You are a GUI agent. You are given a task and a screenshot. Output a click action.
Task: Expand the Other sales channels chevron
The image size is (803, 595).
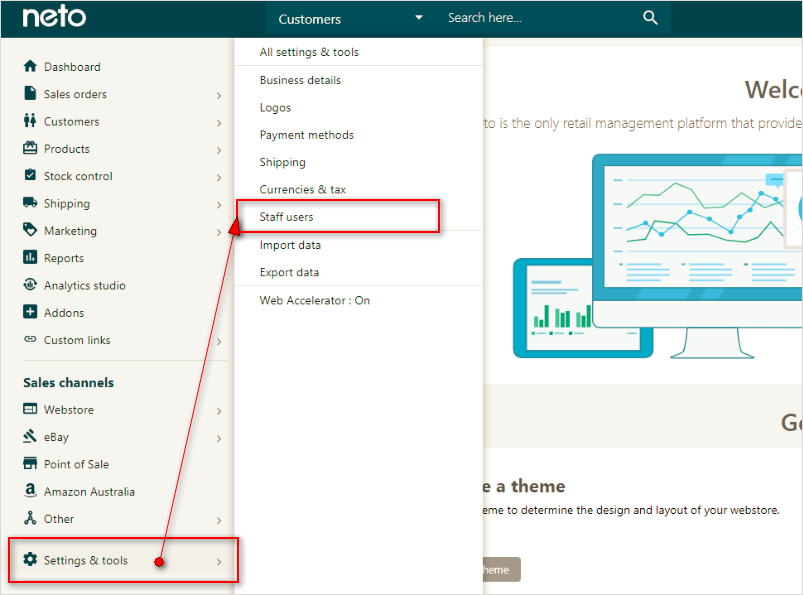(218, 520)
